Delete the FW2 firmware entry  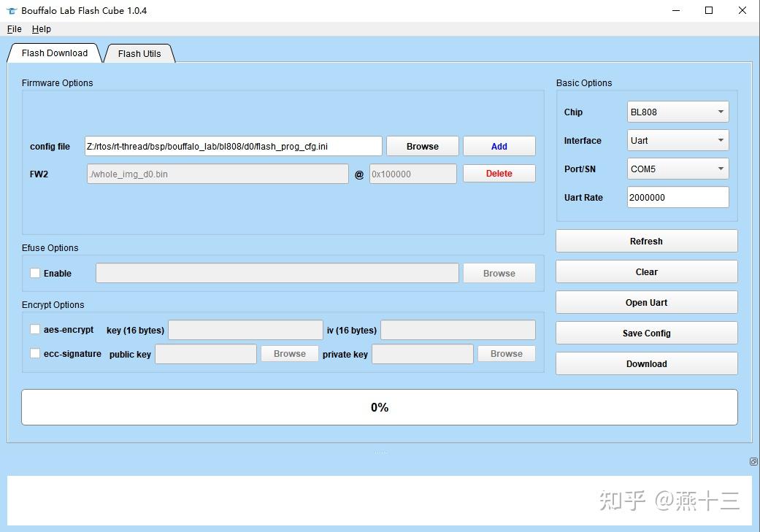pyautogui.click(x=499, y=173)
